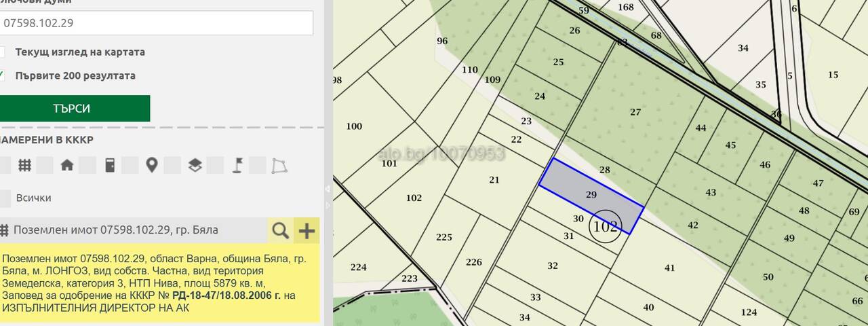Tick the checkbox before the door icon
The image size is (868, 326).
(x=87, y=165)
